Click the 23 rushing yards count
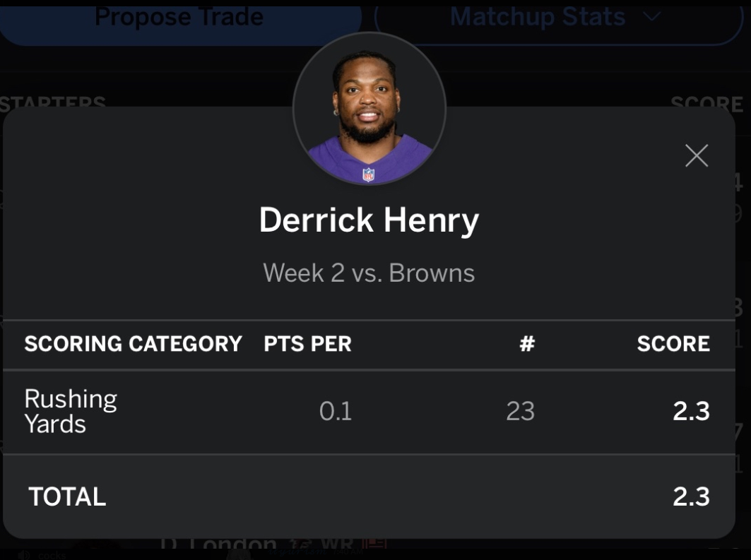This screenshot has height=560, width=751. 520,411
